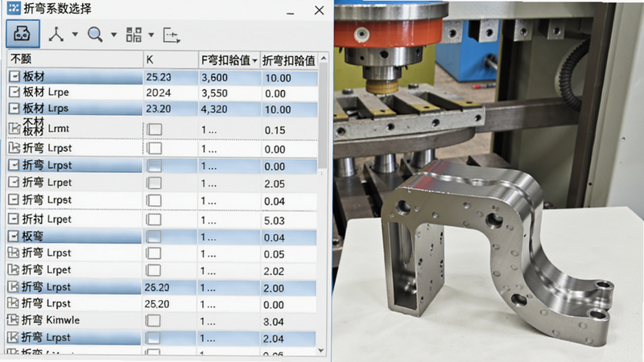Select the 折封 Lrpet row label

[47, 219]
